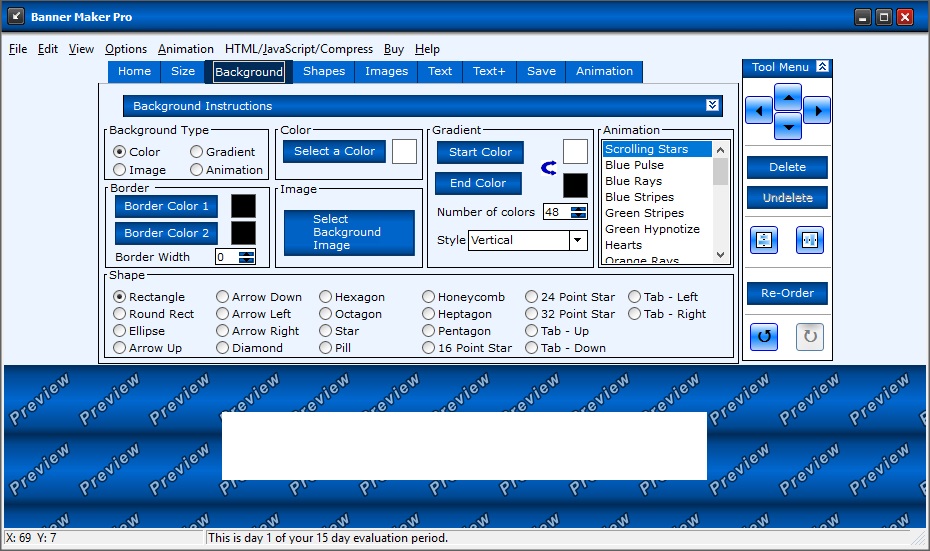This screenshot has width=930, height=551.
Task: Open the HTML/JavaScript/Compress menu
Action: coord(299,49)
